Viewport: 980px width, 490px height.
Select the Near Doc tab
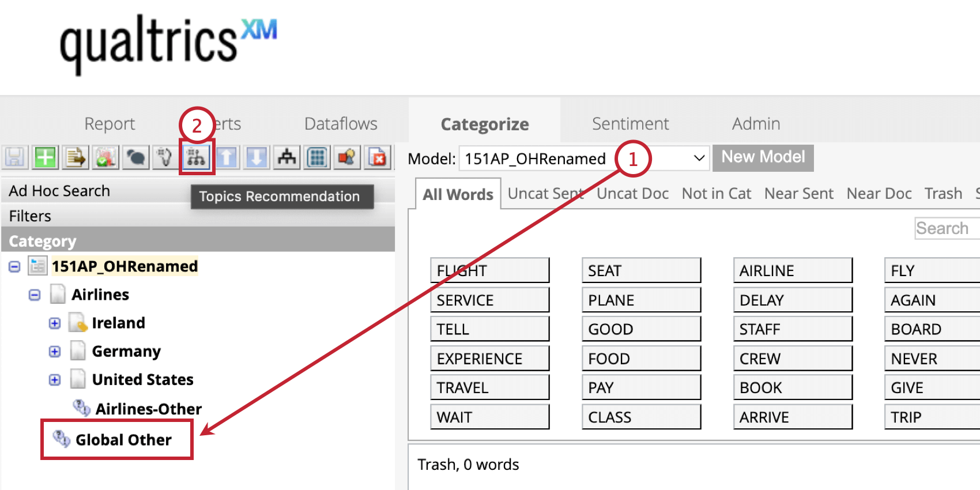[879, 194]
